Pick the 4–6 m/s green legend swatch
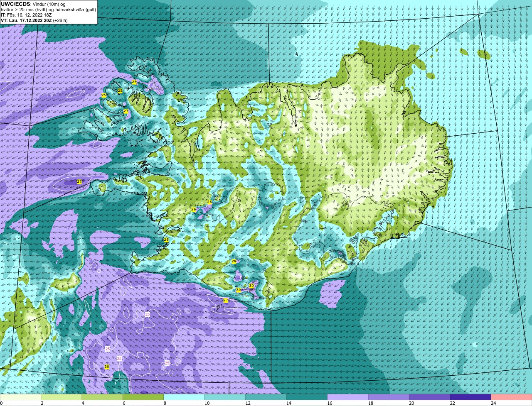Image resolution: width=532 pixels, height=406 pixels. 103,397
